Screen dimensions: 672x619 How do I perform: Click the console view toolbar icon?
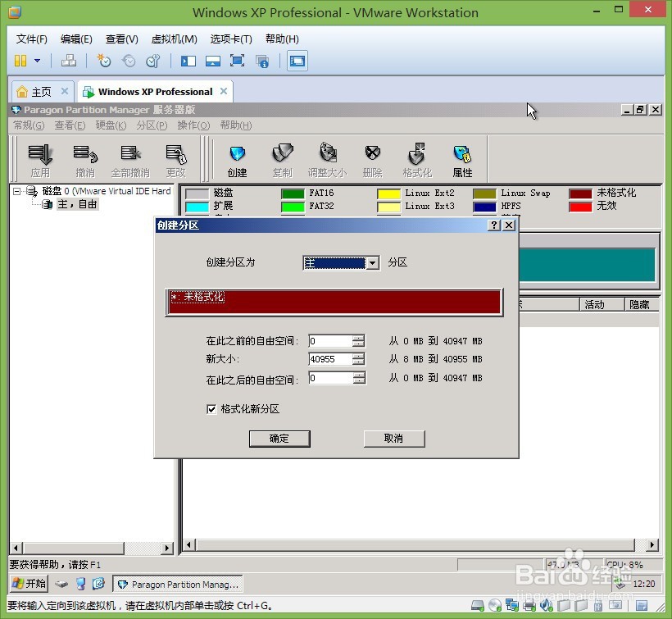point(297,61)
